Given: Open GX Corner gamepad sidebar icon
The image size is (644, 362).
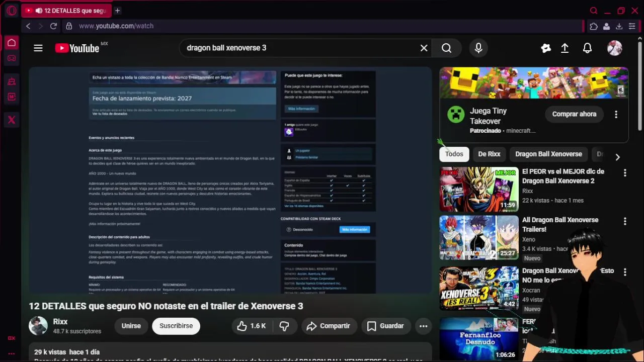Looking at the screenshot, I should pyautogui.click(x=11, y=58).
